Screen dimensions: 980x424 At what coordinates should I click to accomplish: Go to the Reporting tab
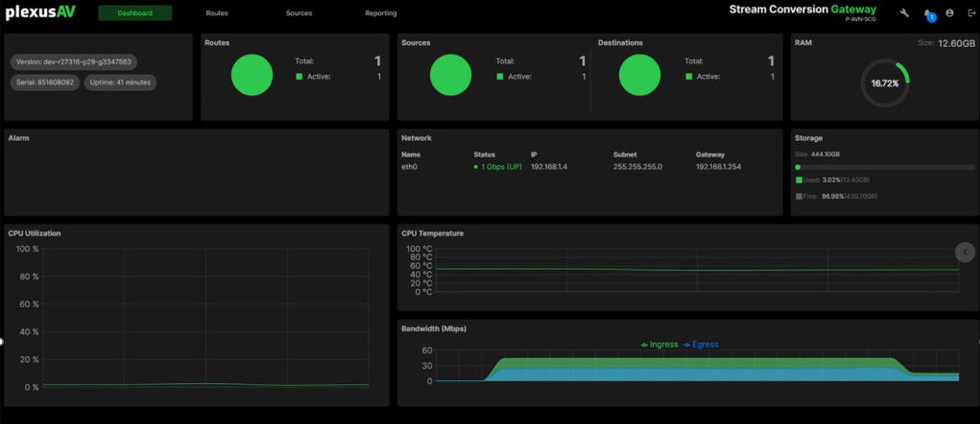(381, 13)
